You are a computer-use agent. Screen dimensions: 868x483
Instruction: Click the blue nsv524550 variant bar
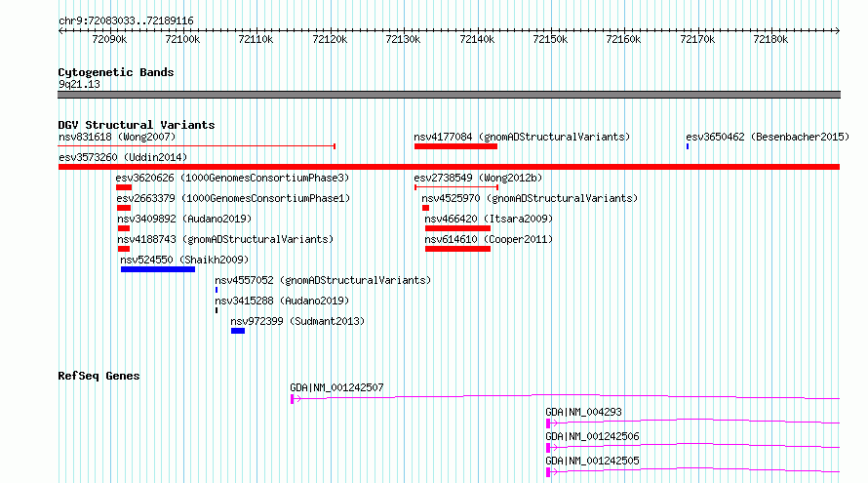(158, 269)
